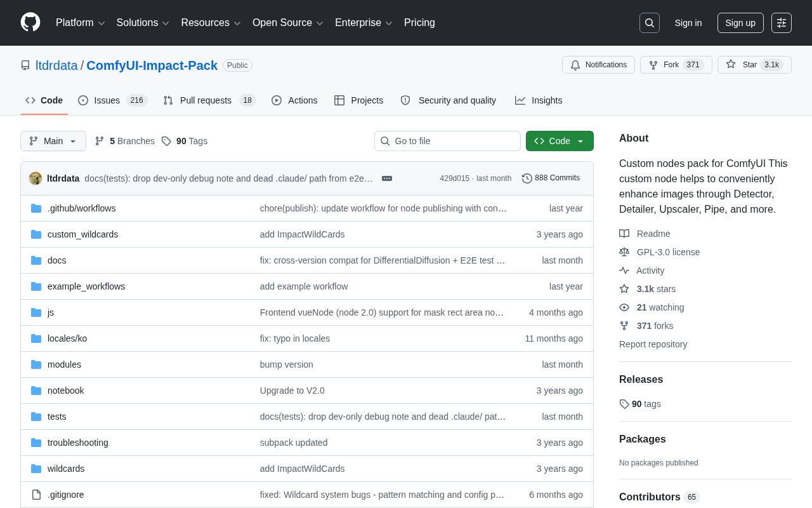Switch to the Projects tab
The image size is (812, 508).
tap(359, 100)
